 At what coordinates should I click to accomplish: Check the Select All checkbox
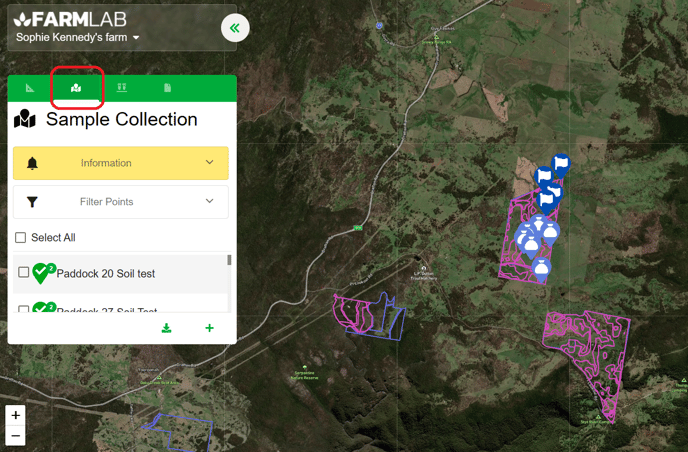tap(20, 238)
